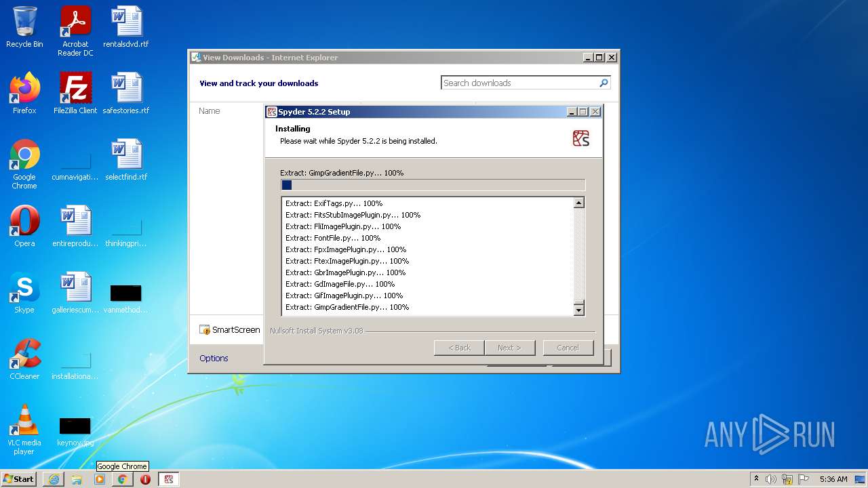Launch Google Chrome desktop shortcut

point(24,164)
